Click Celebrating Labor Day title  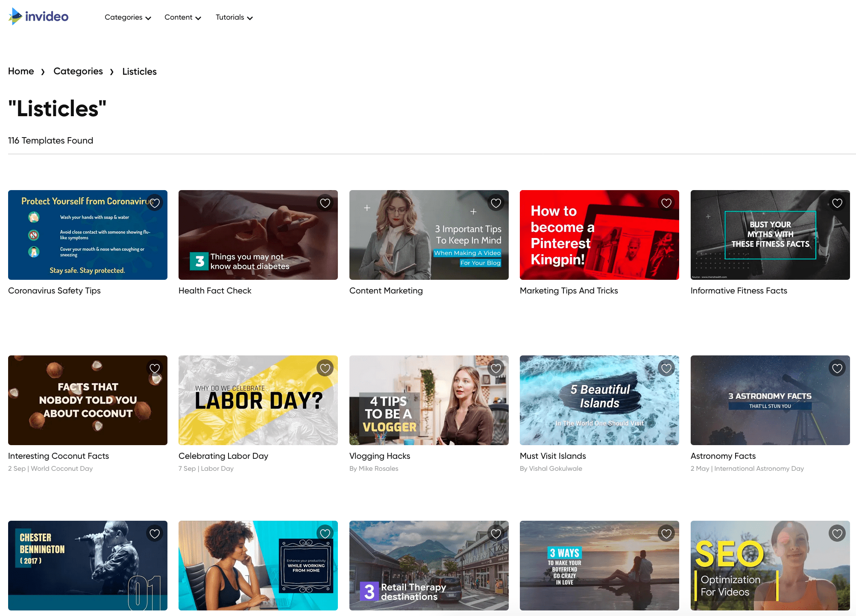pos(223,456)
